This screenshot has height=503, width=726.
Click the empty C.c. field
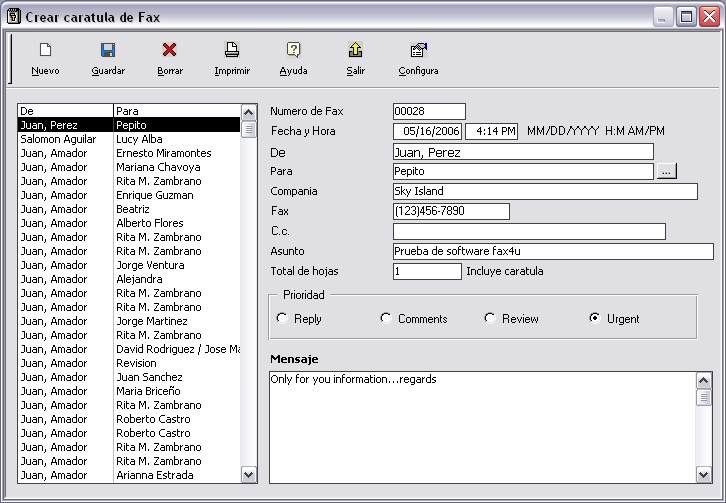click(x=529, y=231)
